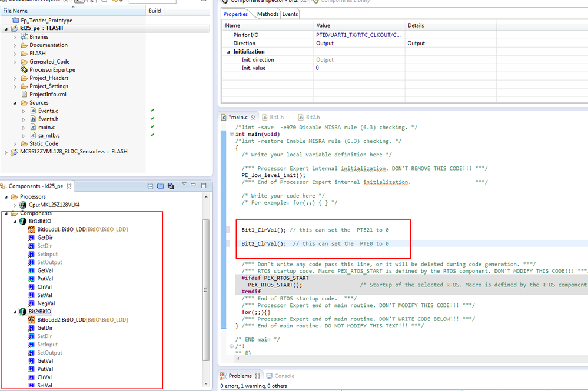588x391 pixels.
Task: Switch to the Events inspector tab
Action: pos(290,14)
